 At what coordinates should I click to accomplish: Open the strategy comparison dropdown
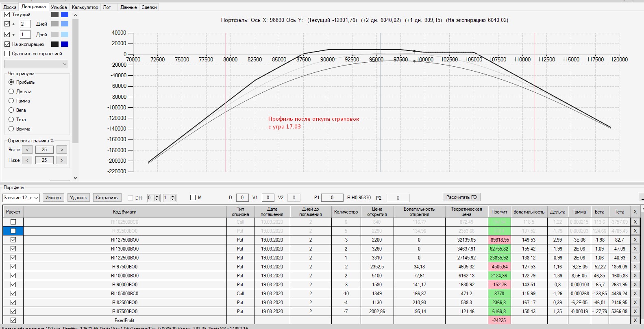click(36, 64)
